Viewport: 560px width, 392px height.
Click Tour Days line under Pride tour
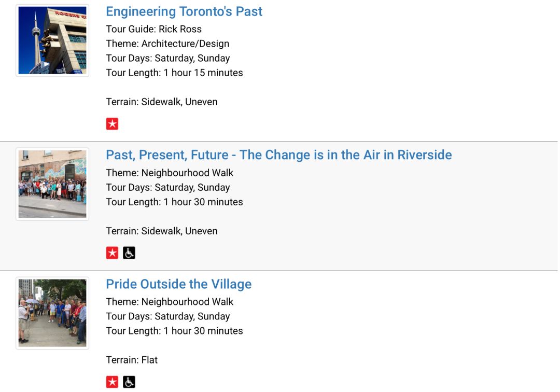click(x=168, y=316)
